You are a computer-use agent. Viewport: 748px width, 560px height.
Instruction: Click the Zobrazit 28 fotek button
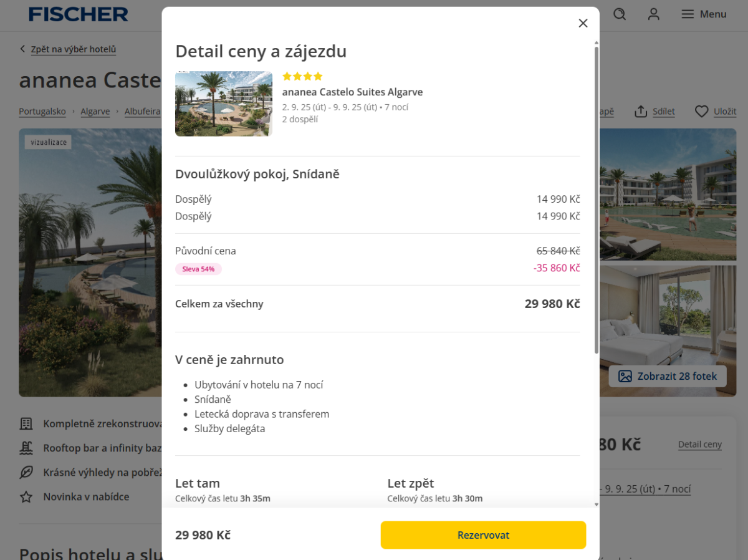tap(668, 376)
